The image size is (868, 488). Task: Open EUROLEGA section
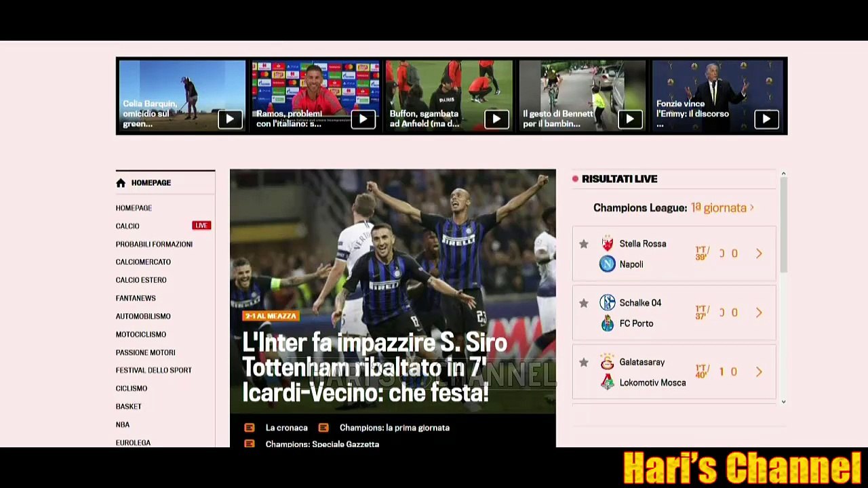133,443
